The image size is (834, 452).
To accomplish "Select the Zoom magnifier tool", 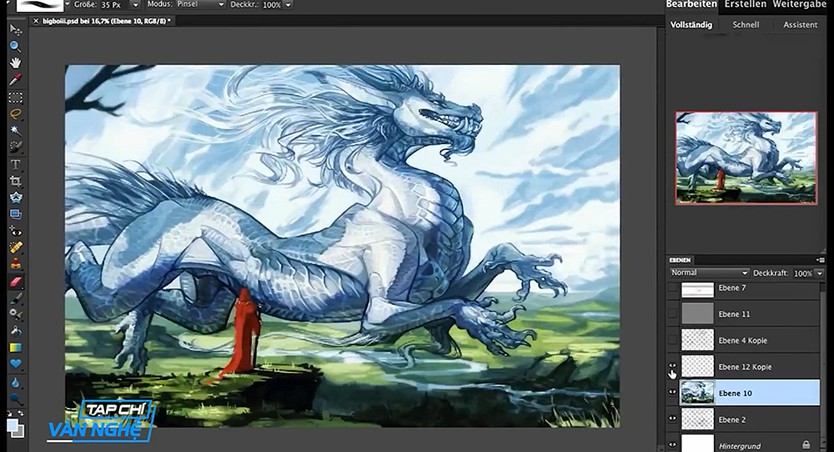I will tap(15, 46).
